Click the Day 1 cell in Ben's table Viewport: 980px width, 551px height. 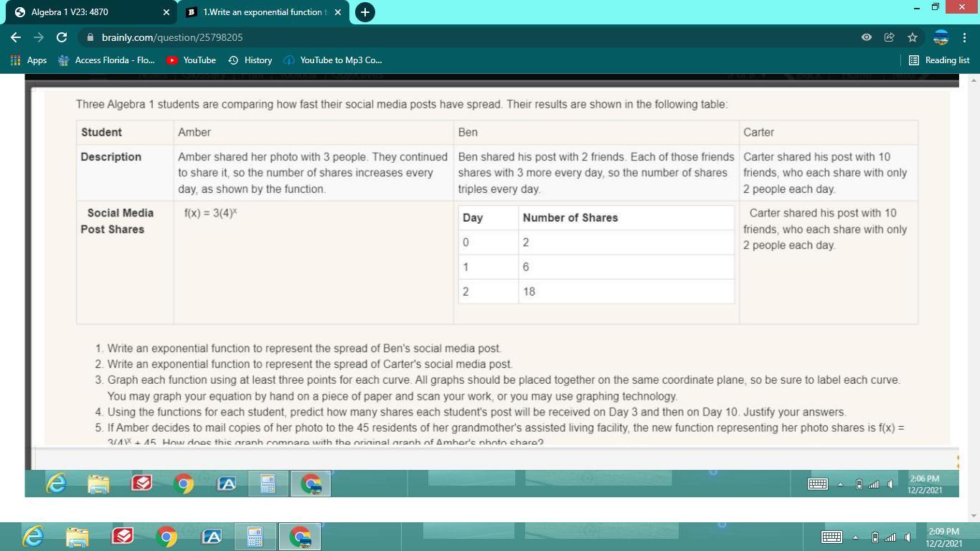pos(489,267)
